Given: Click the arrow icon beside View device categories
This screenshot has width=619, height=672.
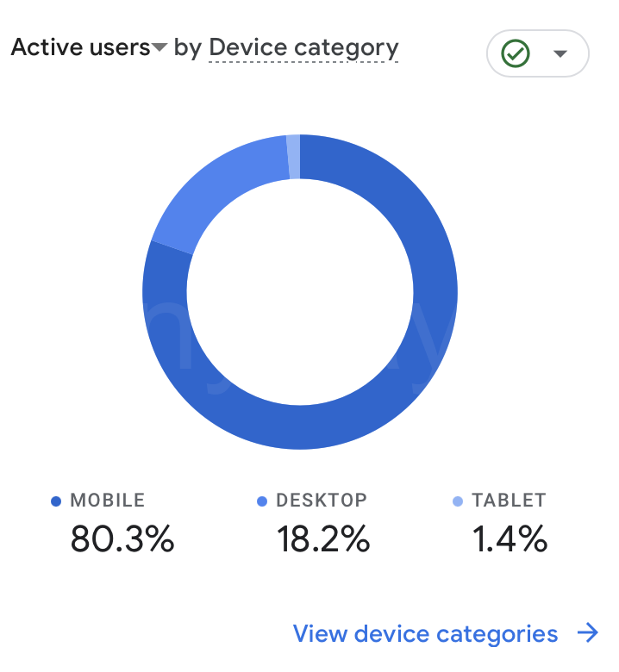Looking at the screenshot, I should [x=588, y=632].
